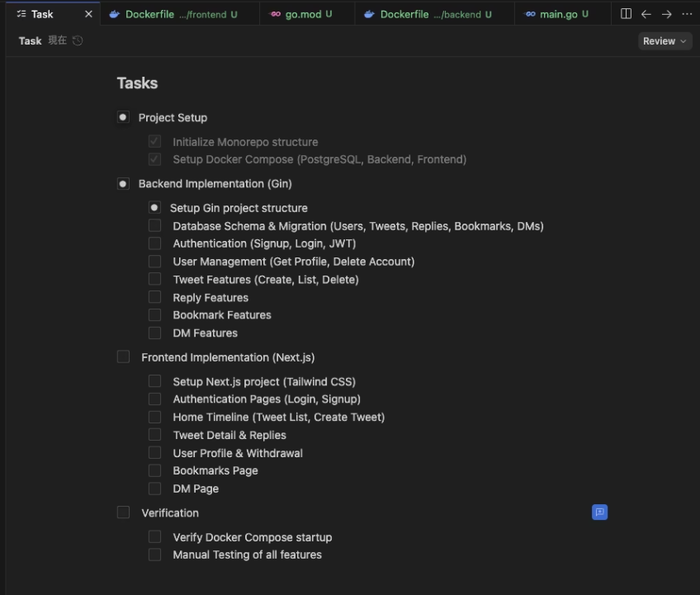Screen dimensions: 700x595
Task: Click the 'Verification' label text
Action: (x=170, y=513)
